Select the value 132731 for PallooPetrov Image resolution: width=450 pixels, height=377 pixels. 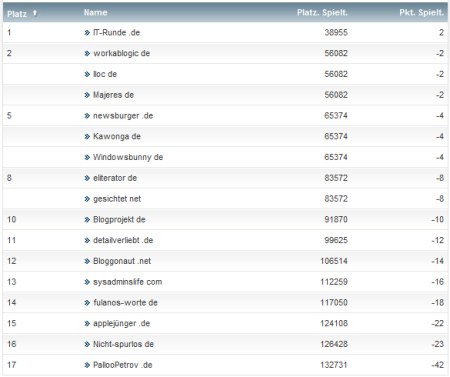point(334,365)
